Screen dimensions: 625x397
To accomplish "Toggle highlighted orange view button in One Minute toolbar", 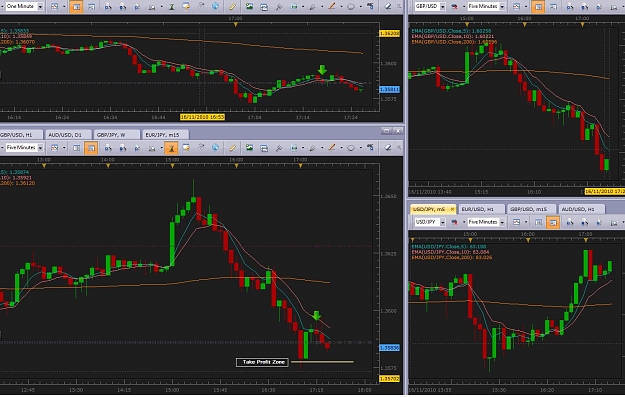I will [x=76, y=7].
